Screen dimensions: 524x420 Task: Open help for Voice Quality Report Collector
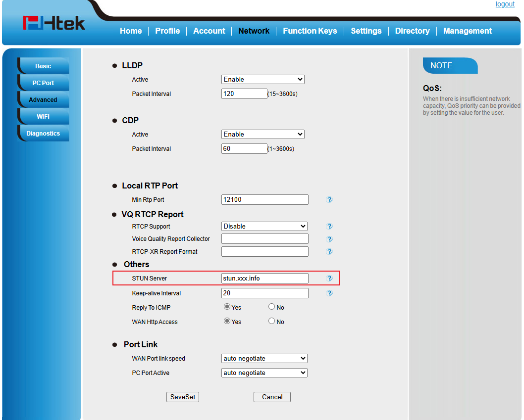329,239
